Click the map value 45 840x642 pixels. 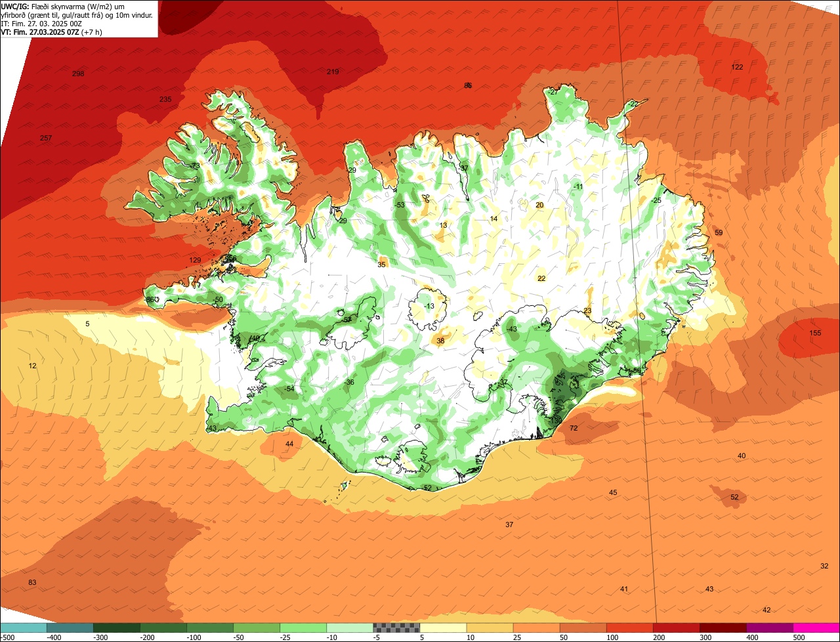click(x=613, y=493)
